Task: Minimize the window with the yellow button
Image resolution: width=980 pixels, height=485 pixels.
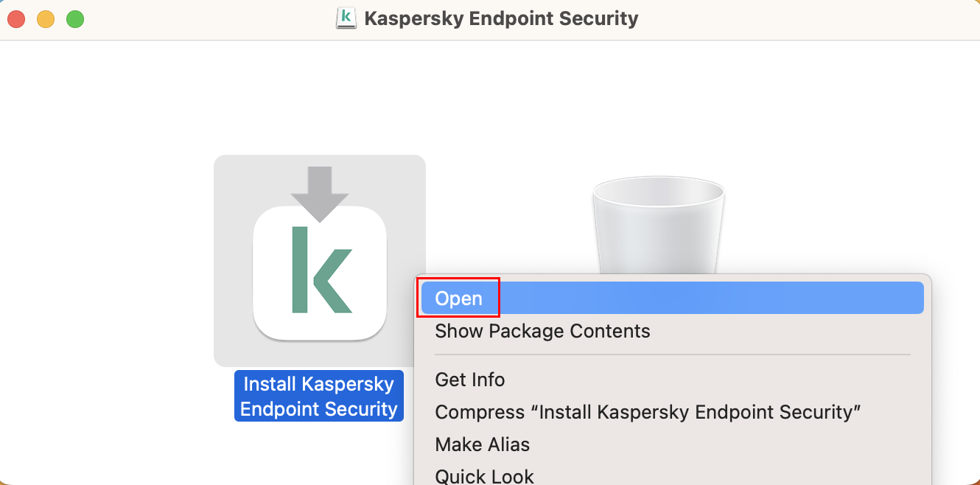Action: tap(46, 19)
